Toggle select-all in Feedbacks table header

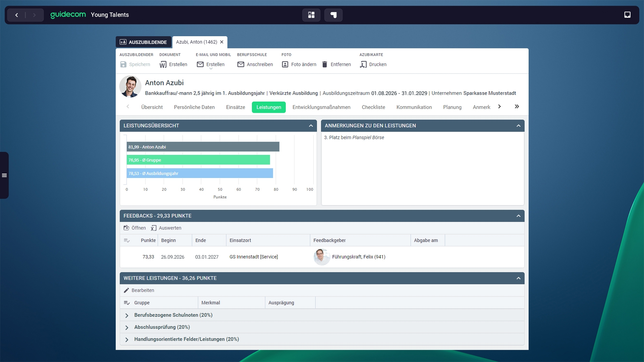[127, 240]
